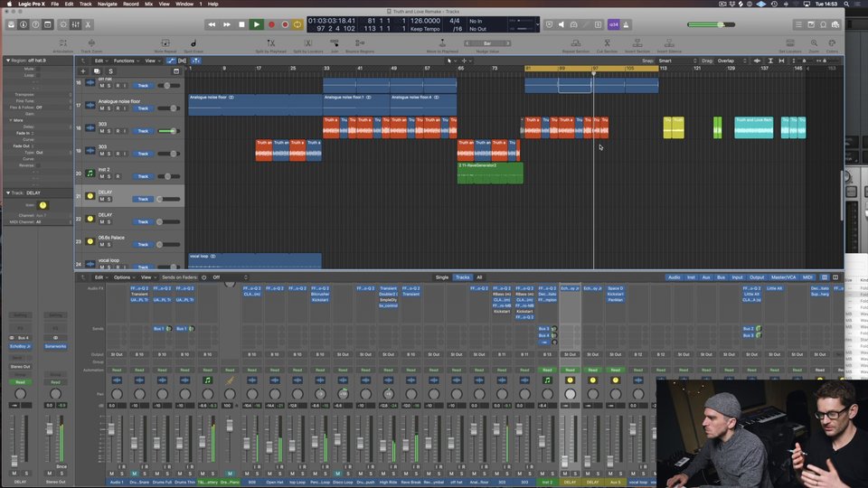This screenshot has width=868, height=488.
Task: Toggle the purple count-in 1234 button
Action: pos(613,24)
